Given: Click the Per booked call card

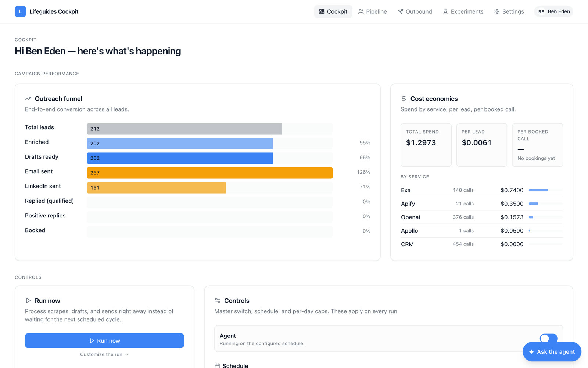Looking at the screenshot, I should pos(537,145).
